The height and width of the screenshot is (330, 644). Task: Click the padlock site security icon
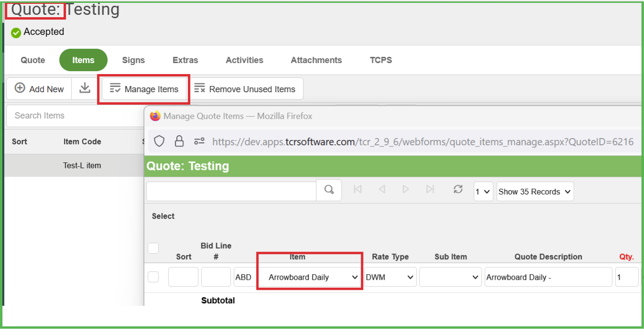pyautogui.click(x=179, y=141)
